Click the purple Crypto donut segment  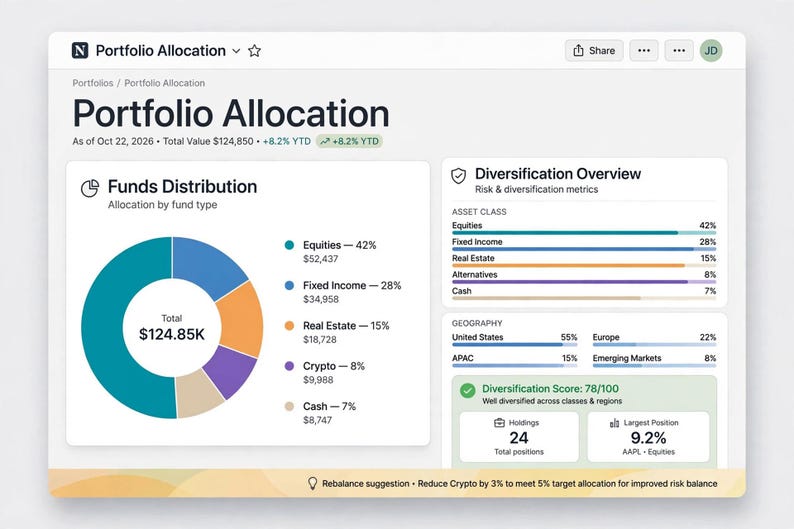click(x=229, y=372)
